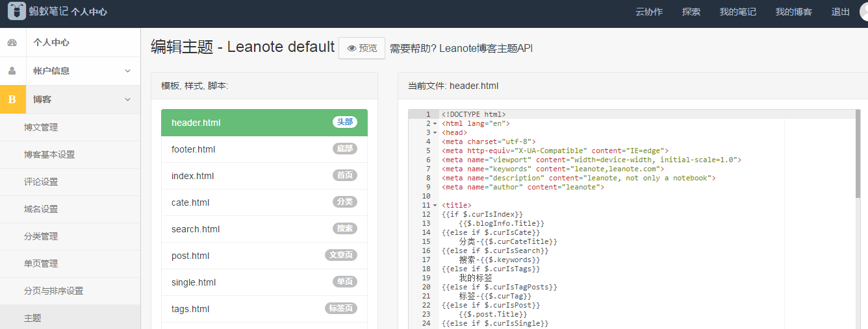Open 博客基本设置 in the sidebar
Image resolution: width=868 pixels, height=329 pixels.
click(x=70, y=154)
